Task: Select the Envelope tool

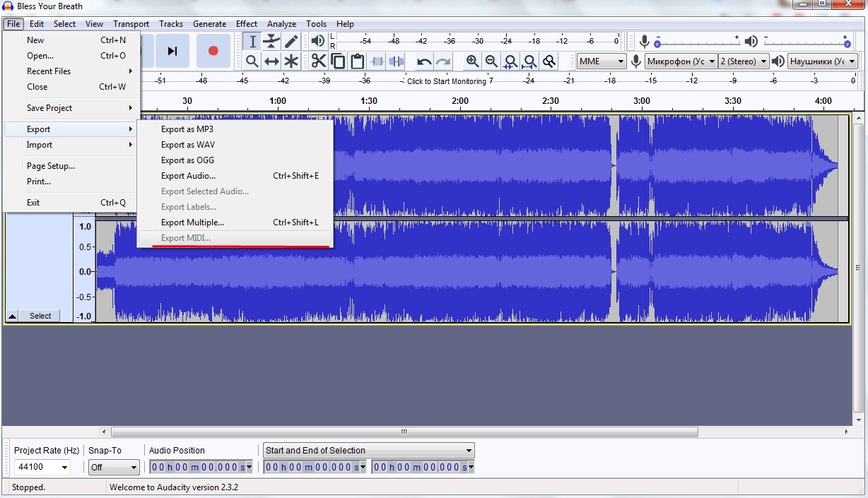Action: pyautogui.click(x=271, y=42)
